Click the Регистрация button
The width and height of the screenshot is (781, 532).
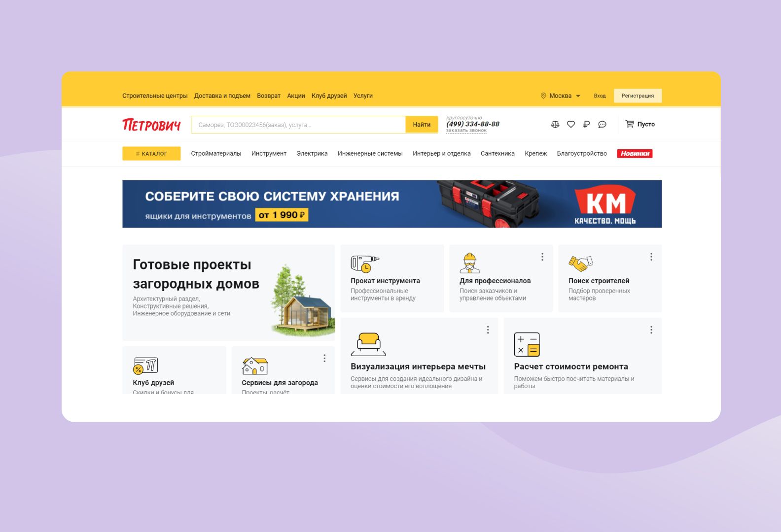point(638,96)
